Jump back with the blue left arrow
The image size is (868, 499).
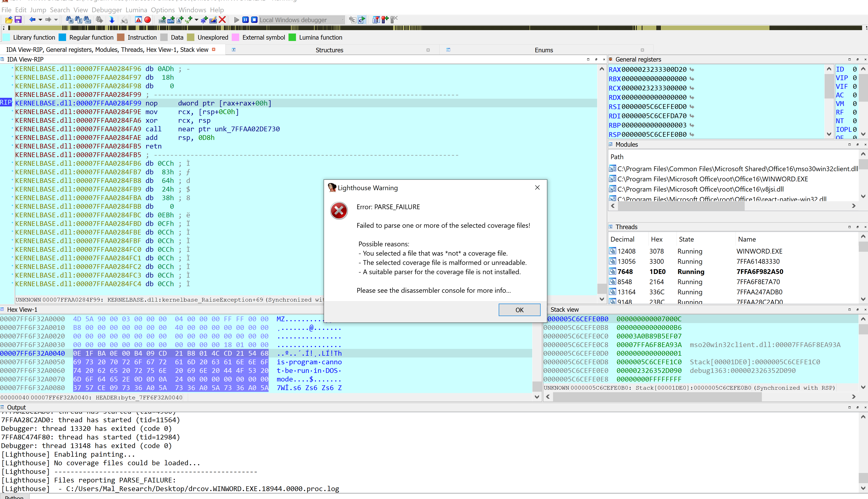tap(32, 20)
